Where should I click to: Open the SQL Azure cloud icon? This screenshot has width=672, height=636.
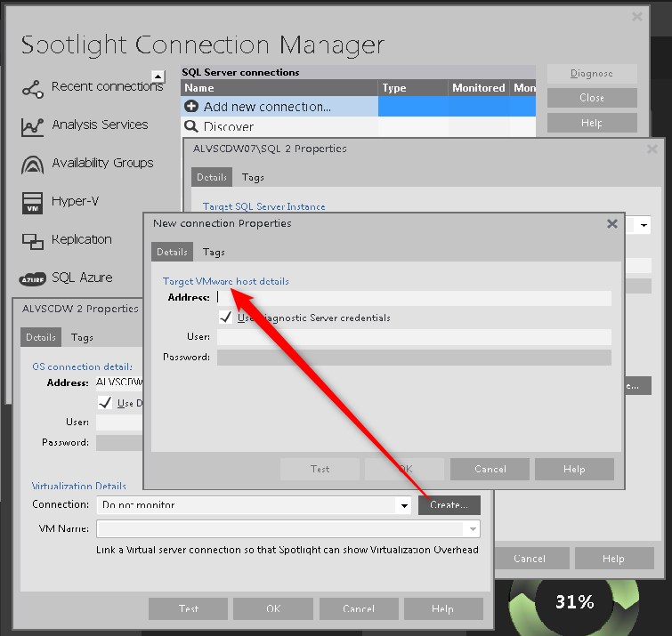pyautogui.click(x=32, y=279)
